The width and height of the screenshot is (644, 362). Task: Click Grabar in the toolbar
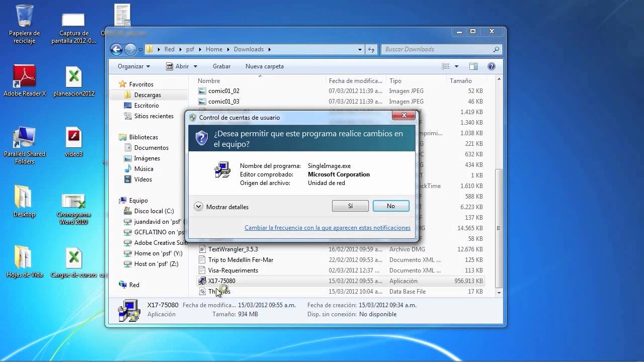pos(221,66)
